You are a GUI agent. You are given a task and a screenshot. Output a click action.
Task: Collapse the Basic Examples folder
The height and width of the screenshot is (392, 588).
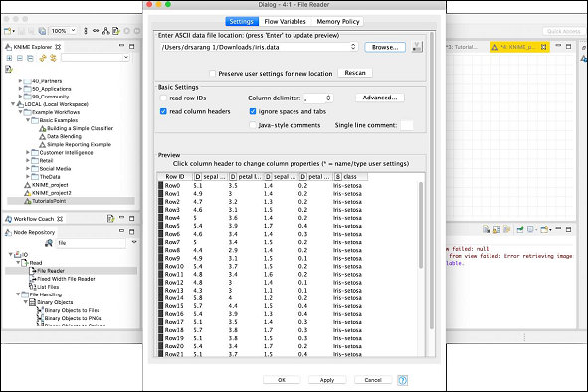tap(28, 120)
